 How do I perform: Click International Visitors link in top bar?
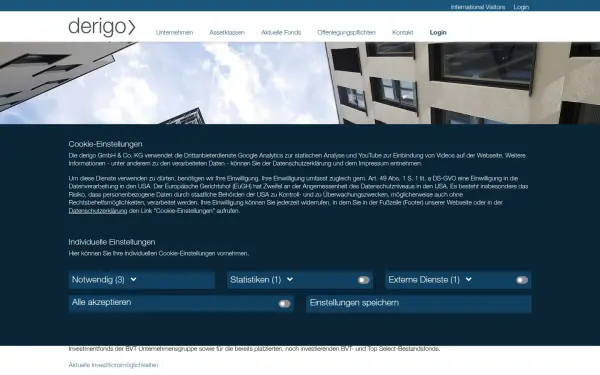478,7
